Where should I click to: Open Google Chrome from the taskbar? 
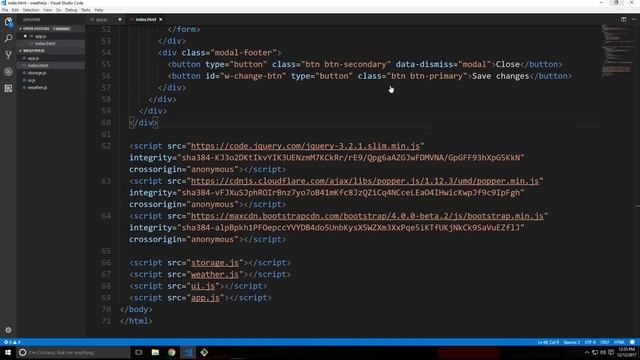pyautogui.click(x=171, y=352)
